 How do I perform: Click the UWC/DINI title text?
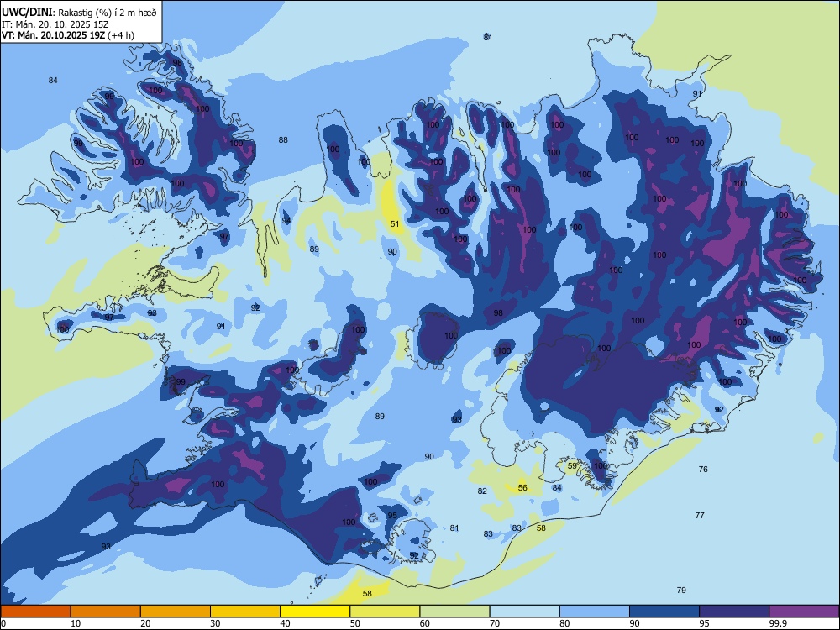pos(28,12)
